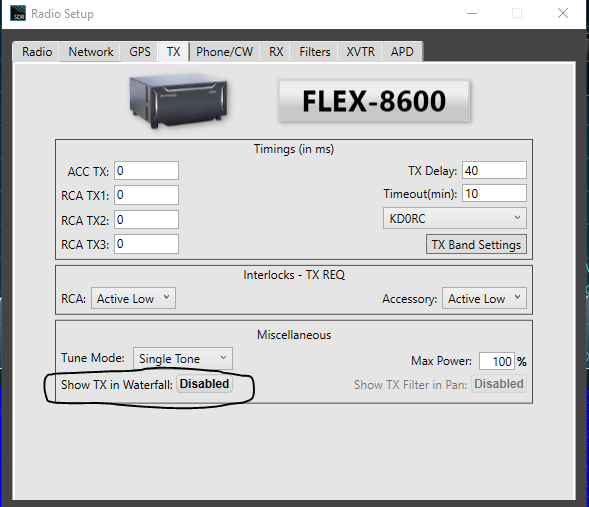Screen dimensions: 589x507
Task: Click the Max Power percentage field
Action: tap(497, 361)
